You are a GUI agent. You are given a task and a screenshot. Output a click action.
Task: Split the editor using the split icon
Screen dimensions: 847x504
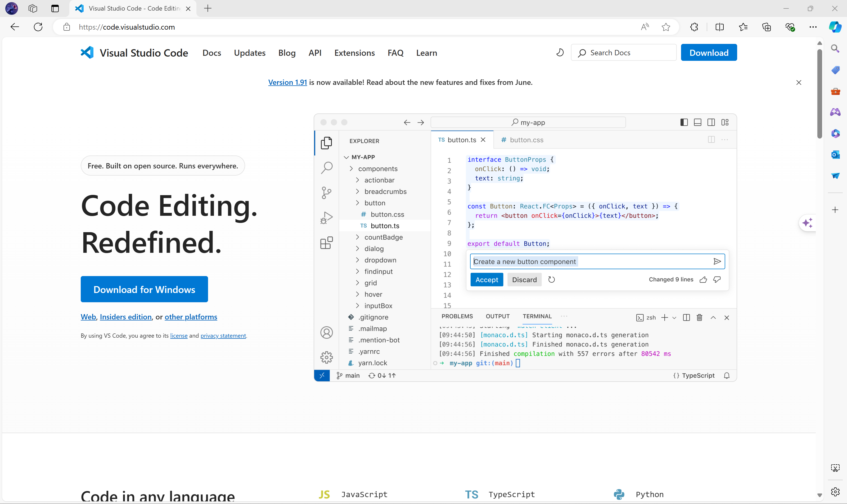click(x=711, y=140)
